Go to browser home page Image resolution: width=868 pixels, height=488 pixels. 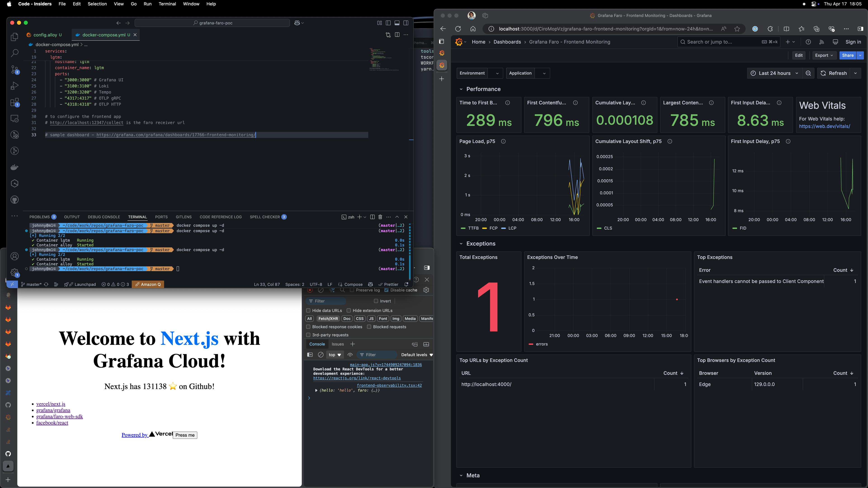point(473,29)
